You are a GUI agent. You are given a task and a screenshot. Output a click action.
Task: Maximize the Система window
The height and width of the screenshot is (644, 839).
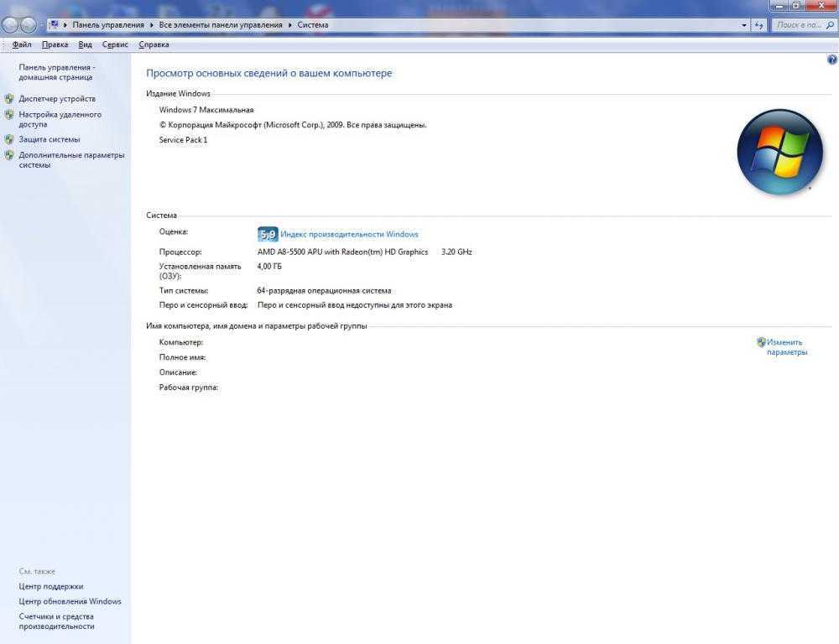click(796, 5)
